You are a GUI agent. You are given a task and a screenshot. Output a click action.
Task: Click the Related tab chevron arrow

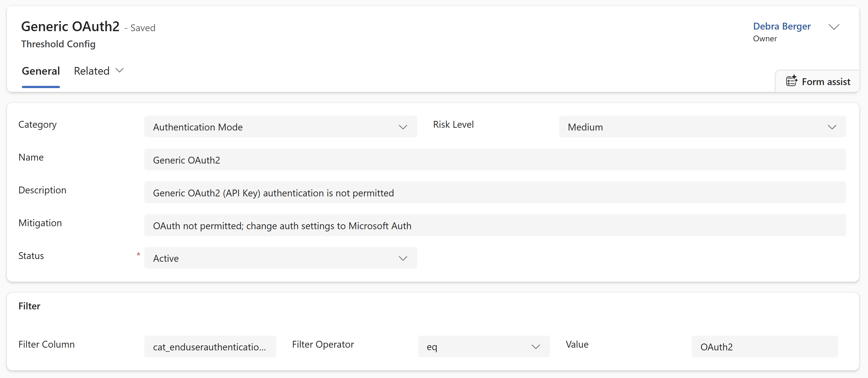point(120,71)
